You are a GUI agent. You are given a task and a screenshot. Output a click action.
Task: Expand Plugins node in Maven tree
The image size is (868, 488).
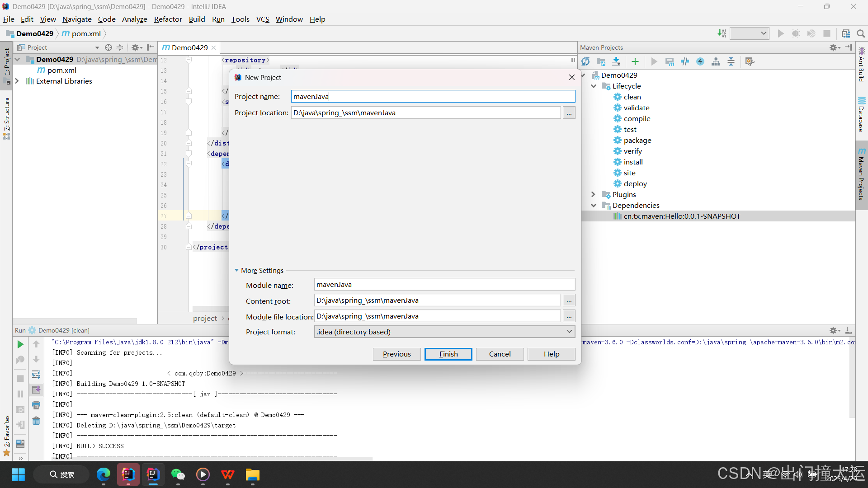[x=594, y=194]
